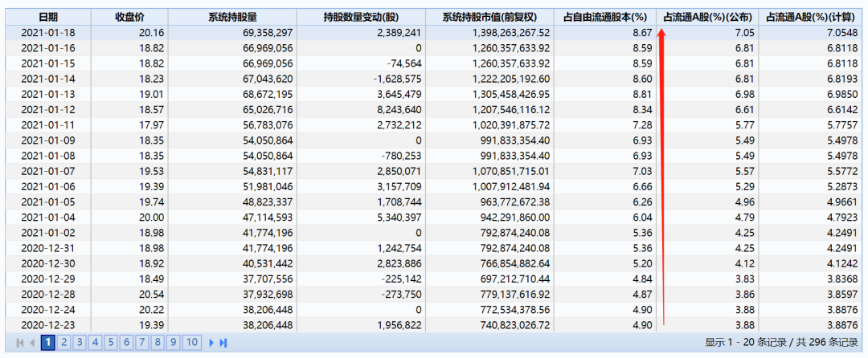Sort by the 收盘价 column header

tap(129, 17)
